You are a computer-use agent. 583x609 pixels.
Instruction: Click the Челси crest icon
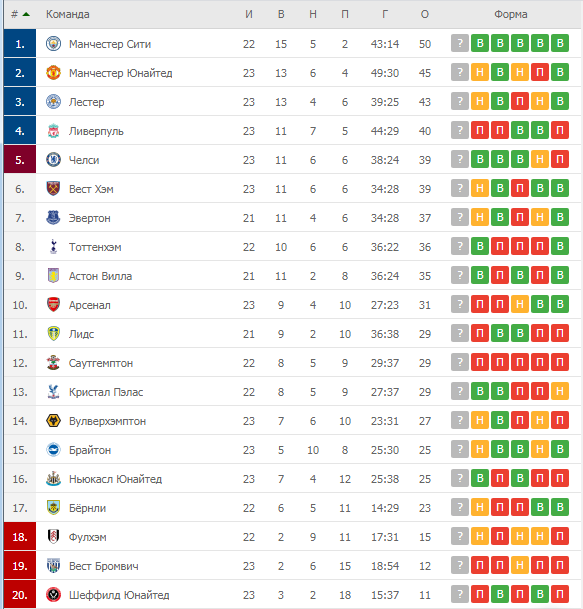tap(53, 160)
